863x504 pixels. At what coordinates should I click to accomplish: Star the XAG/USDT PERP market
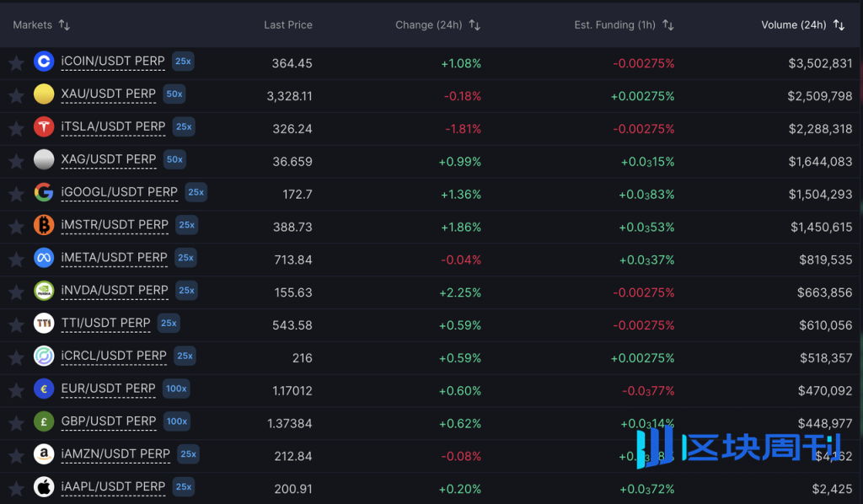(x=16, y=161)
